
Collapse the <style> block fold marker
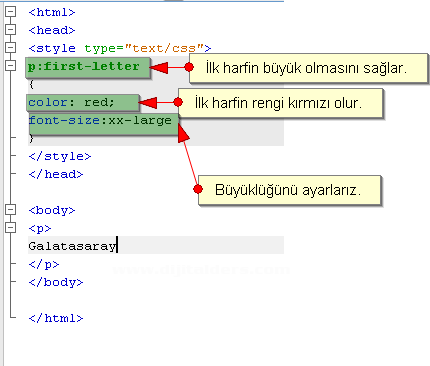(x=10, y=48)
